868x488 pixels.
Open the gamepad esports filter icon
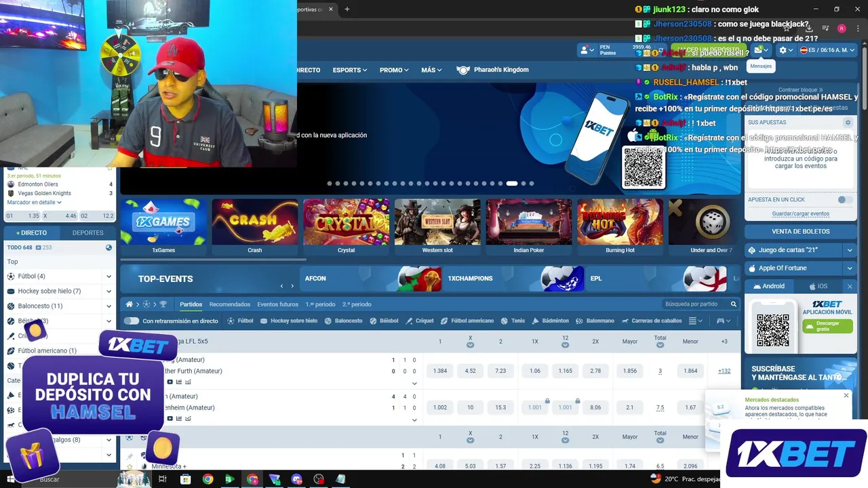724,321
